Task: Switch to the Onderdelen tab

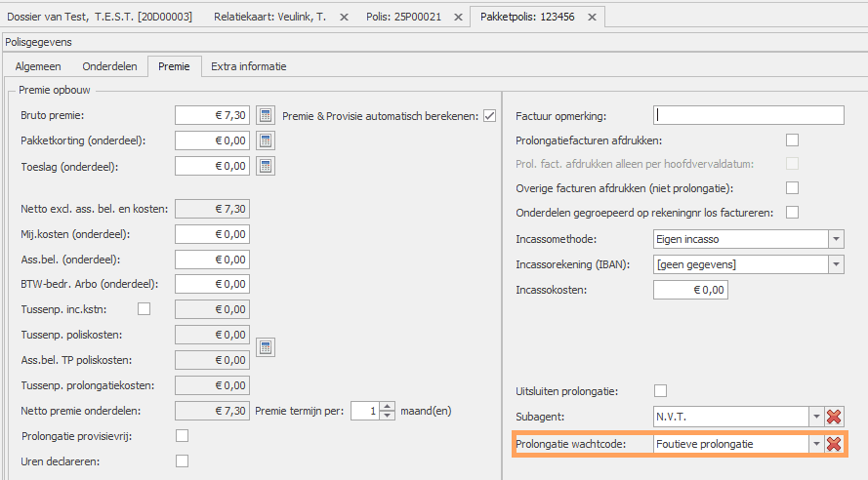Action: [109, 66]
